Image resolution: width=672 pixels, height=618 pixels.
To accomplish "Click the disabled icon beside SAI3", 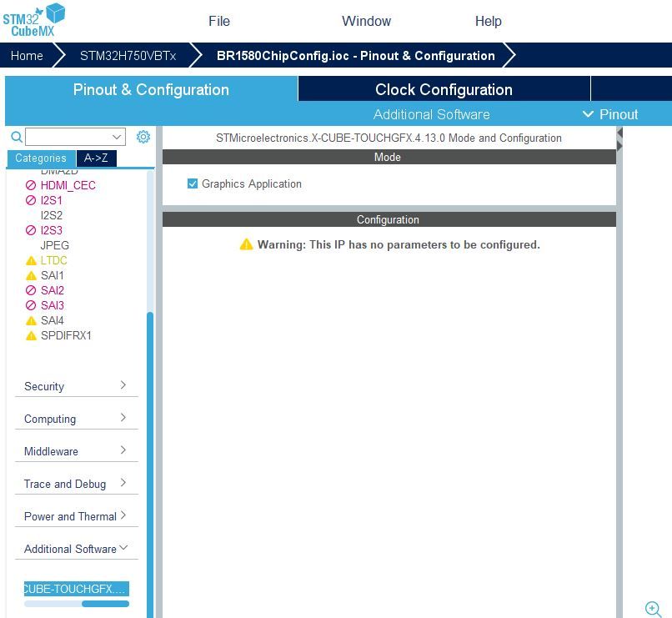I will pos(31,305).
